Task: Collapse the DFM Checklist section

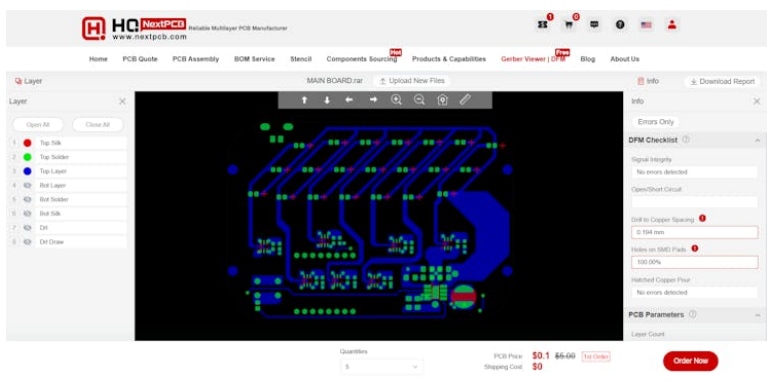Action: pos(757,141)
